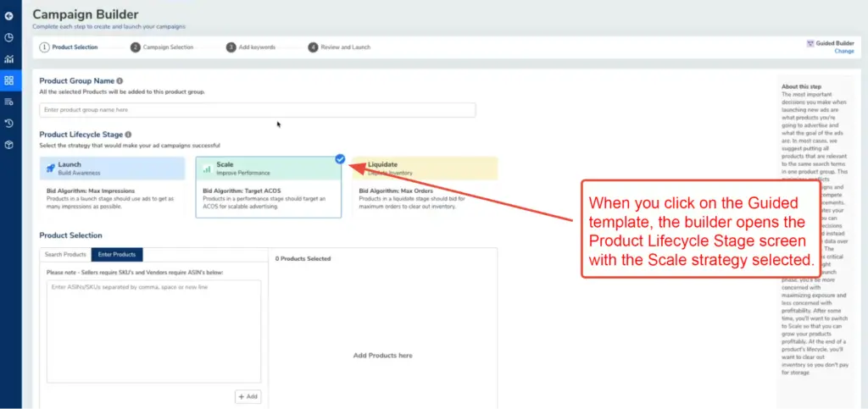
Task: Open the box products icon in the sidebar
Action: 8,145
